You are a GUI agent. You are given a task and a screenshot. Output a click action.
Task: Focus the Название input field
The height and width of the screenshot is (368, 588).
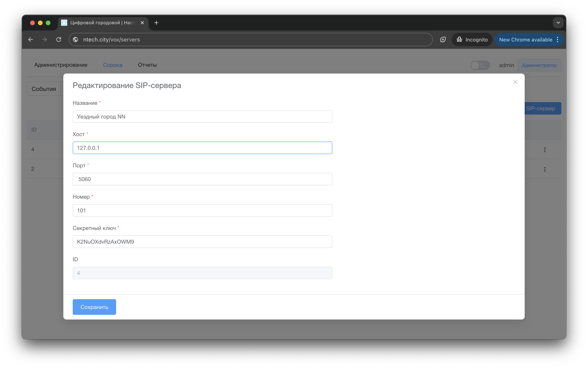202,117
